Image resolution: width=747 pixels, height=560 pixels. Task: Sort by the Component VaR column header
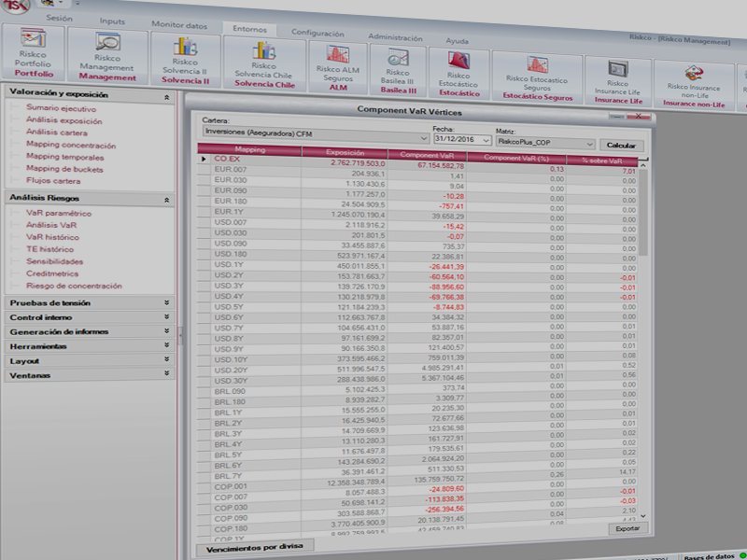pos(428,155)
